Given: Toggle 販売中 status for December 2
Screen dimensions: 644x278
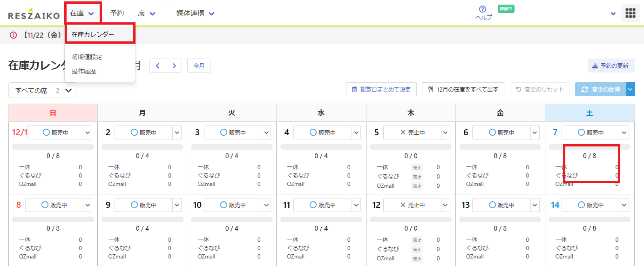Looking at the screenshot, I should (x=143, y=132).
